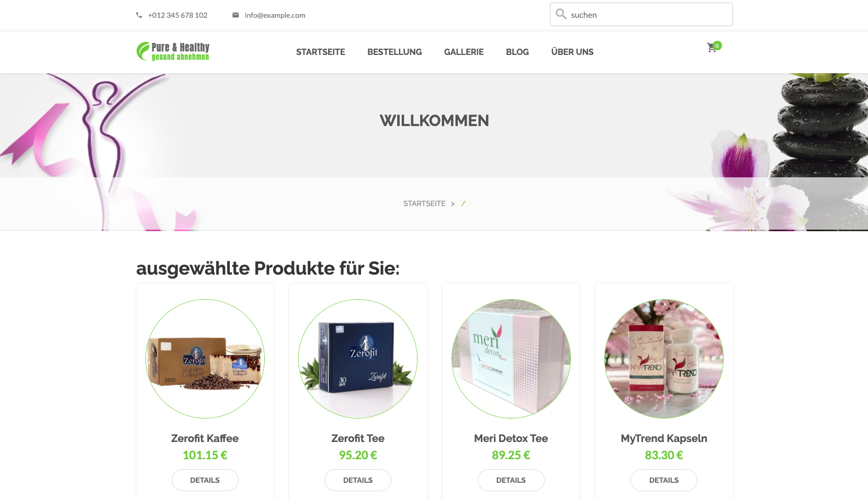Click the info@example.com email link
Image resolution: width=868 pixels, height=499 pixels.
click(x=275, y=15)
